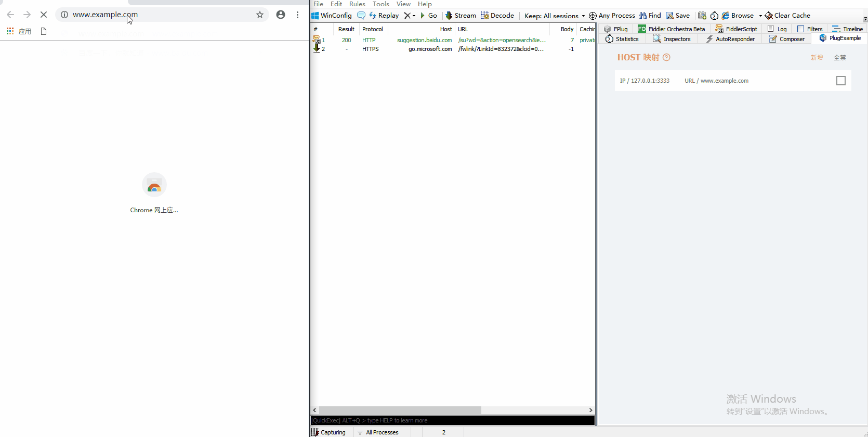
Task: Bookmark this page with star icon
Action: point(260,15)
